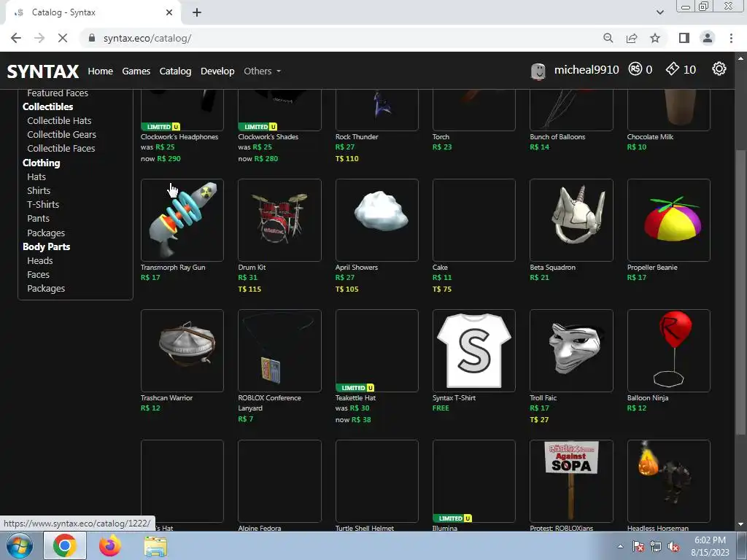Open Chrome from the taskbar
Image resolution: width=747 pixels, height=560 pixels.
click(x=65, y=545)
